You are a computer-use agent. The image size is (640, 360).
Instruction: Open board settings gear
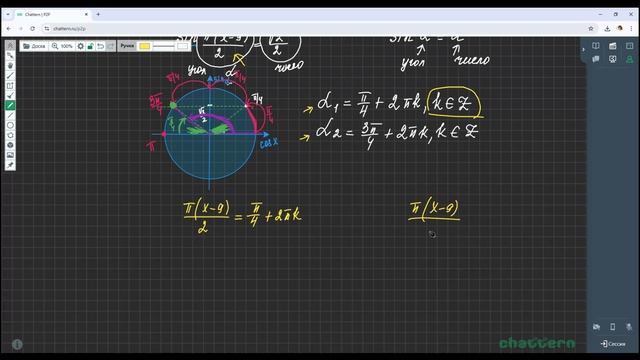(80, 46)
